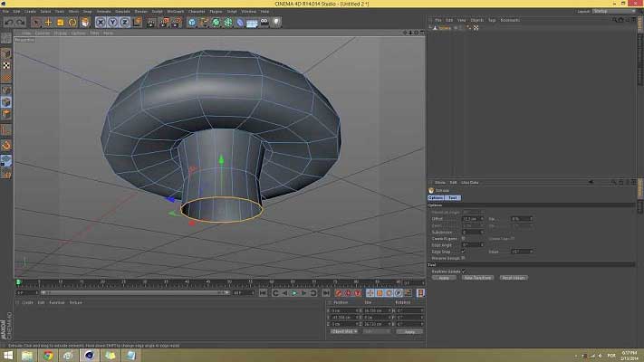The width and height of the screenshot is (644, 362).
Task: Click the New Transform button
Action: pyautogui.click(x=476, y=277)
